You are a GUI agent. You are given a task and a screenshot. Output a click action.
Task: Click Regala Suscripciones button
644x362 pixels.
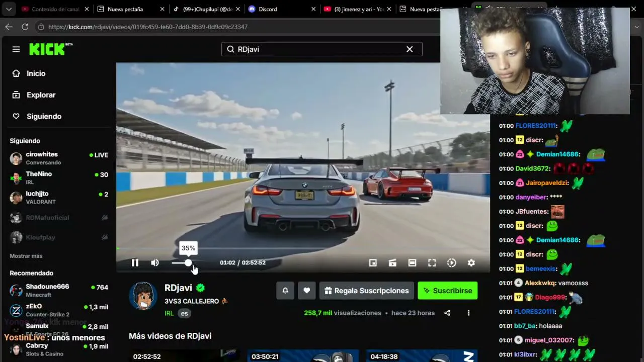[x=366, y=291]
